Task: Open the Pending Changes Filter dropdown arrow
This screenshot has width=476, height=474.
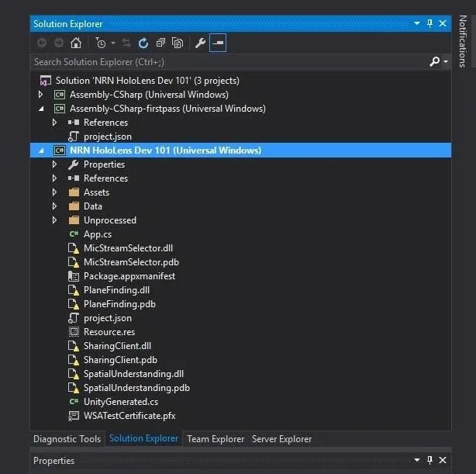Action: pyautogui.click(x=113, y=43)
